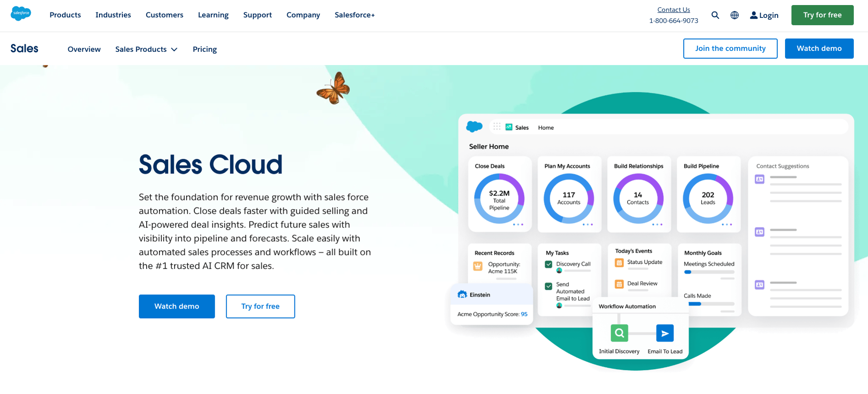Toggle the Discovery Call task checkbox
Viewport: 868px width, 394px height.
click(548, 264)
